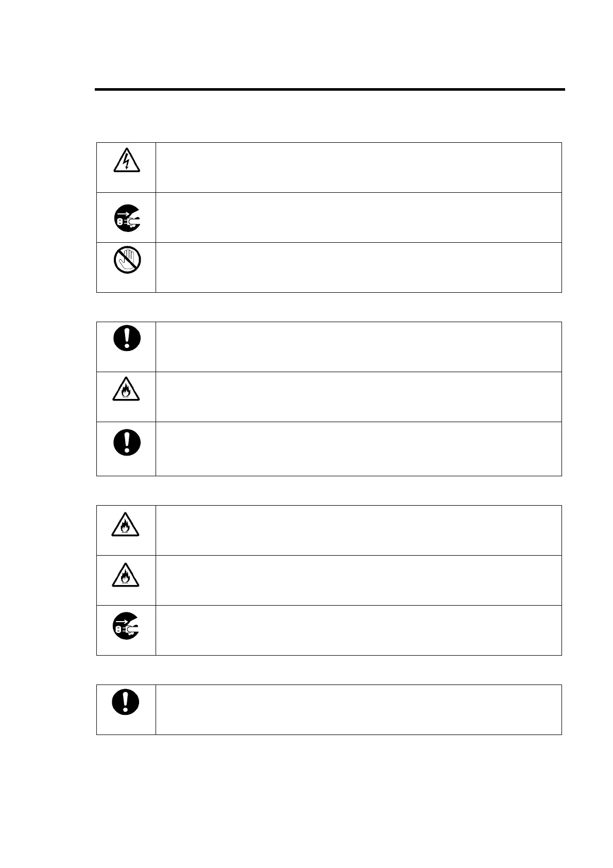Click the unplug power cord icon in first table
This screenshot has width=613, height=868.
126,218
